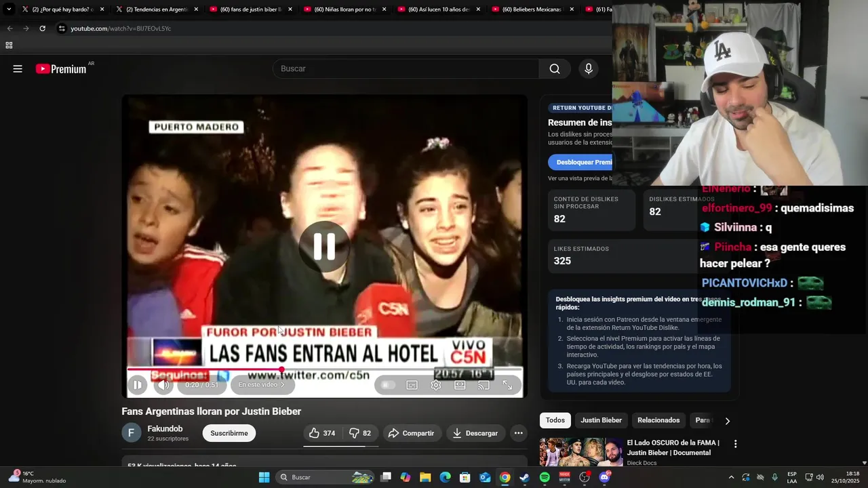Open Spotify from taskbar
This screenshot has width=868, height=488.
tap(545, 477)
